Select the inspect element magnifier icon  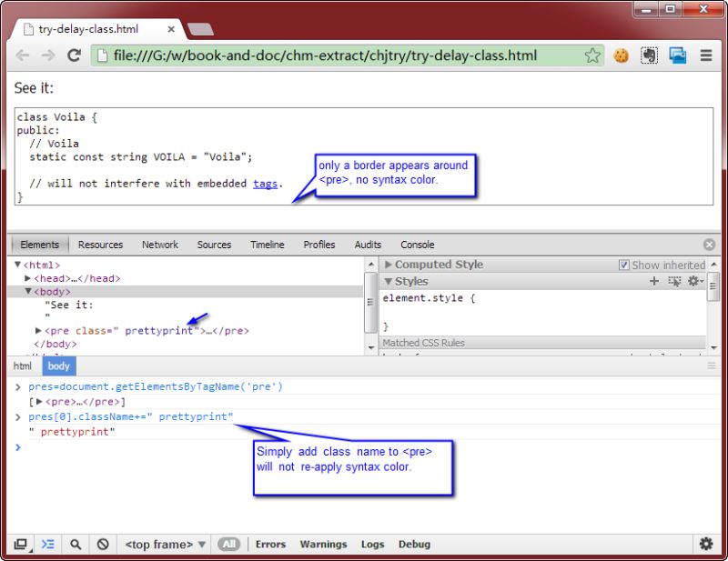[x=76, y=544]
